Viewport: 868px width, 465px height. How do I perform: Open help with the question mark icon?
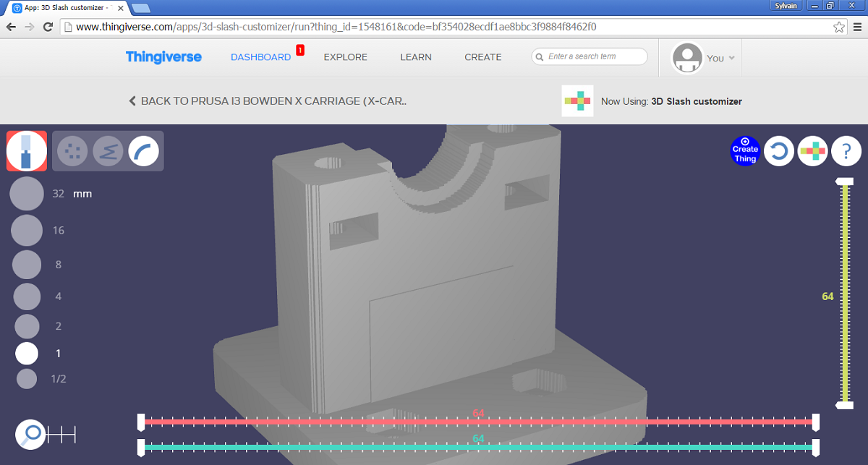tap(846, 151)
